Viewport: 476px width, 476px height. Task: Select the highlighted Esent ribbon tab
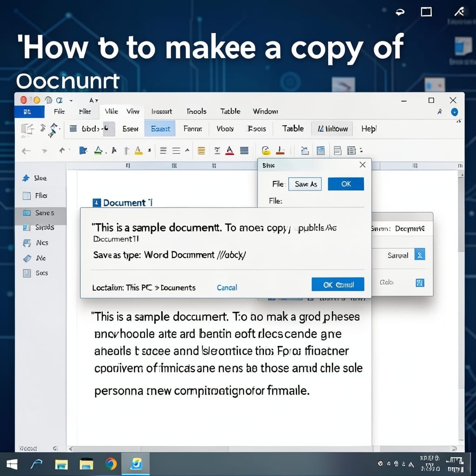(x=160, y=129)
